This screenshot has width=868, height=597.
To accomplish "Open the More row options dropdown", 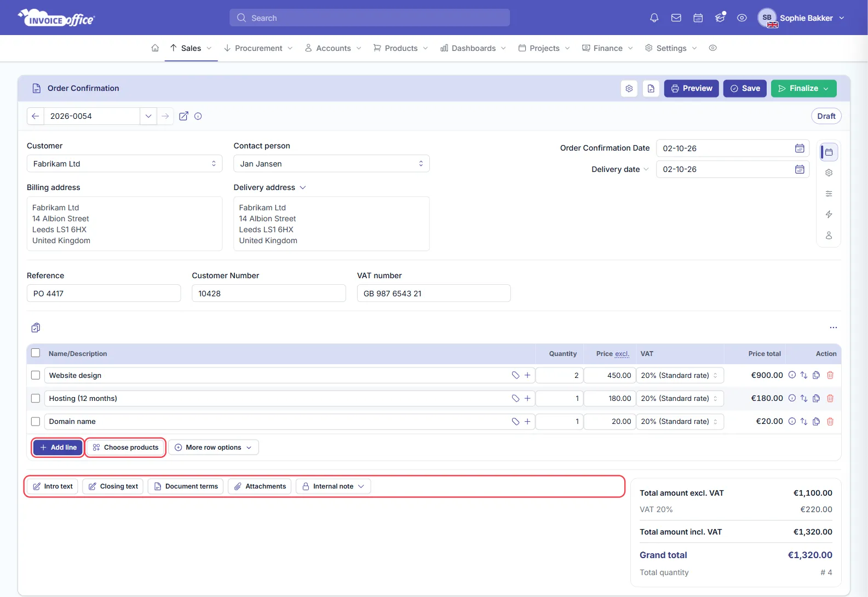I will click(214, 447).
